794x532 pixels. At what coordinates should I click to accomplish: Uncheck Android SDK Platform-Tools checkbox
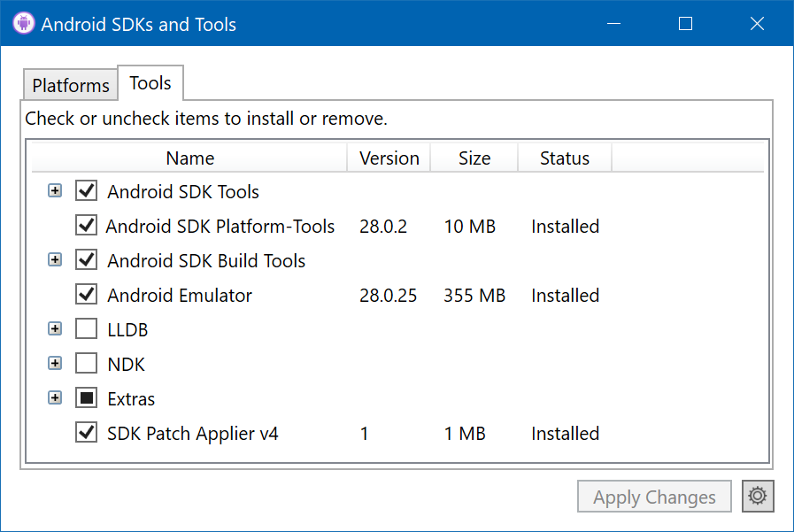pos(86,226)
